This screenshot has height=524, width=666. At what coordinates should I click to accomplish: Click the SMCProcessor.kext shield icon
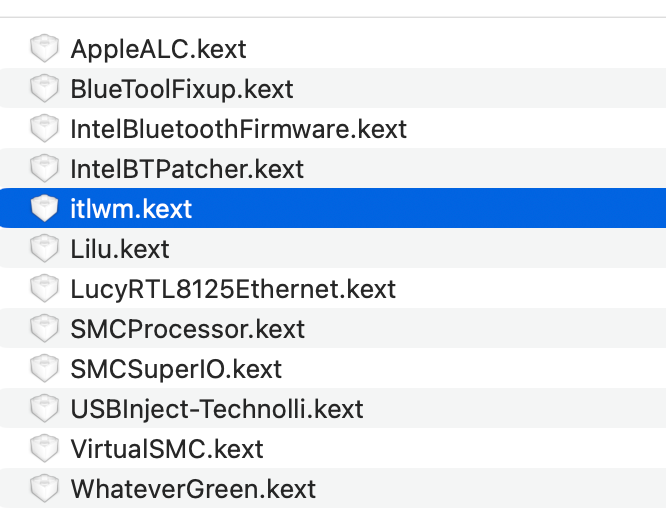pos(44,328)
